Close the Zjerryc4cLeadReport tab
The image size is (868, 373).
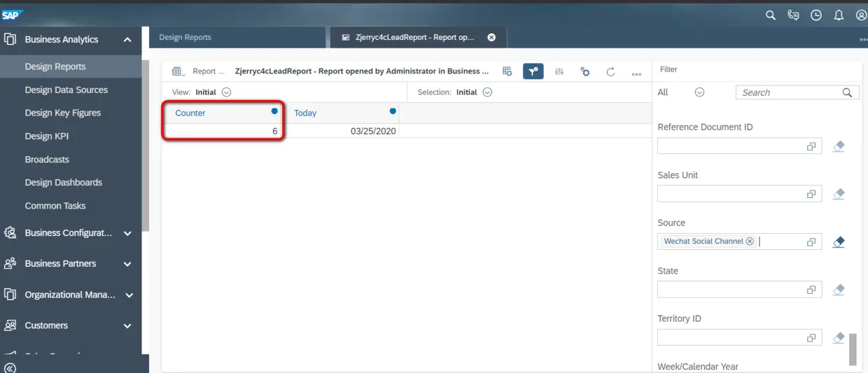click(491, 37)
